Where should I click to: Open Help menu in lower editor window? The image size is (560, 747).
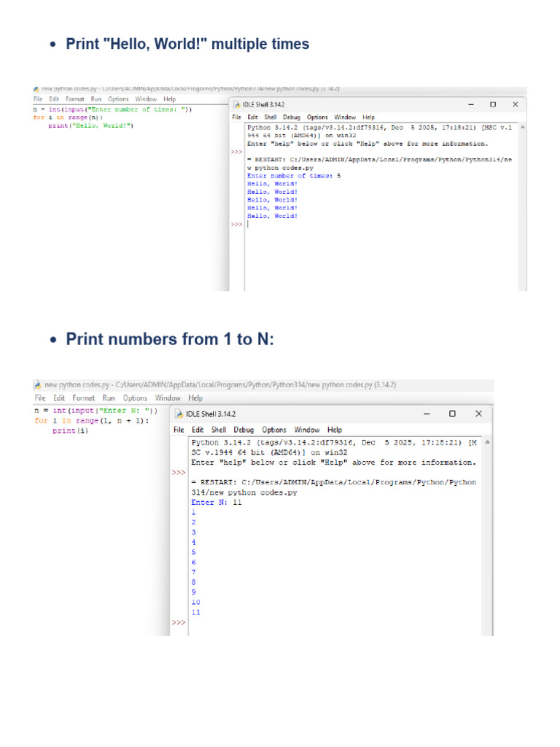tap(195, 398)
